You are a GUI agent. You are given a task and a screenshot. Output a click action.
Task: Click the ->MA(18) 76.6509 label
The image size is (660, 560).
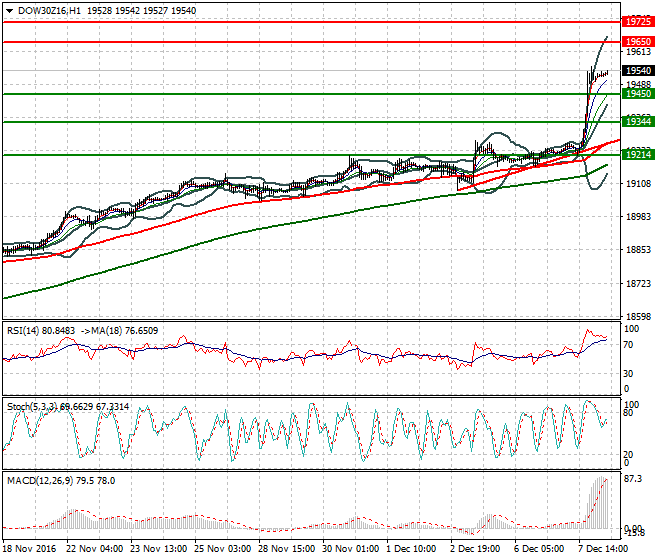tap(119, 331)
